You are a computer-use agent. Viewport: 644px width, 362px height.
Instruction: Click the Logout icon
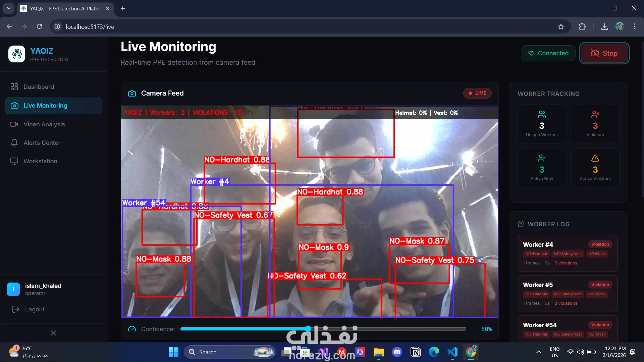point(16,309)
